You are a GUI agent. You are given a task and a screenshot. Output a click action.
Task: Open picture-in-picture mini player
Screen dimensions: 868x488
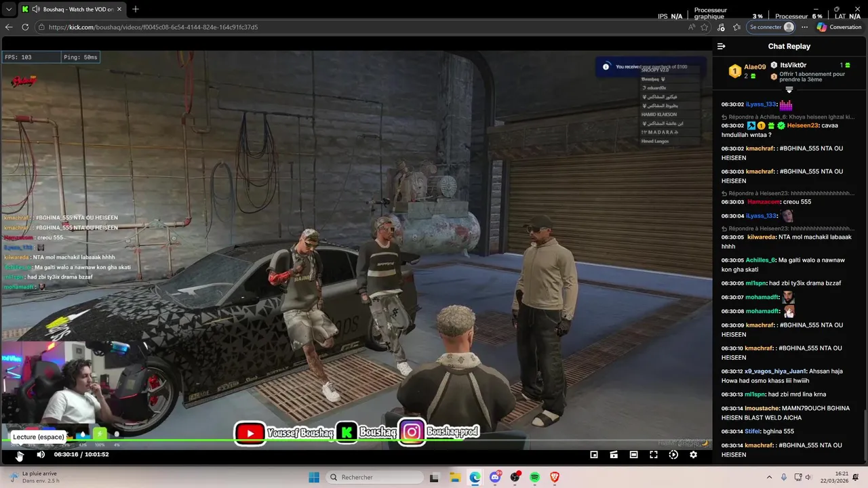point(594,455)
